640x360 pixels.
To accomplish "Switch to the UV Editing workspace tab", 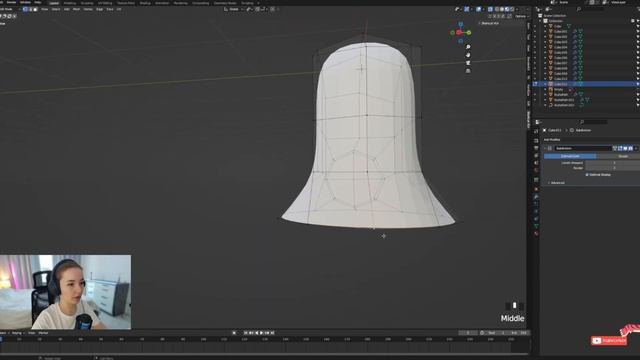I will pyautogui.click(x=105, y=3).
